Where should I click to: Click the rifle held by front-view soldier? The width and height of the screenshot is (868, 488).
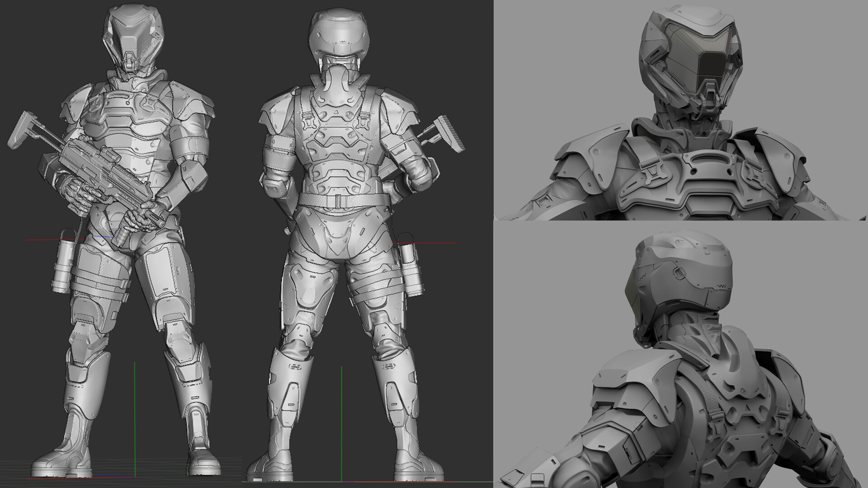pyautogui.click(x=93, y=165)
